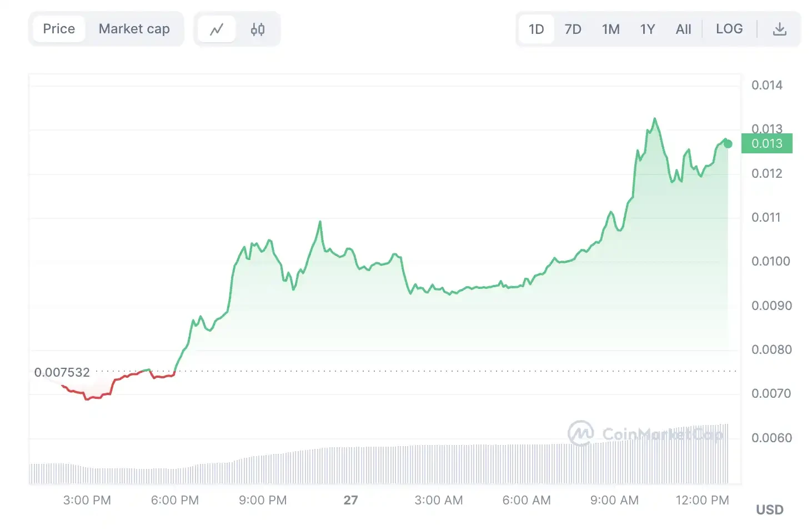This screenshot has width=812, height=530.
Task: Select the line chart icon
Action: coord(216,28)
